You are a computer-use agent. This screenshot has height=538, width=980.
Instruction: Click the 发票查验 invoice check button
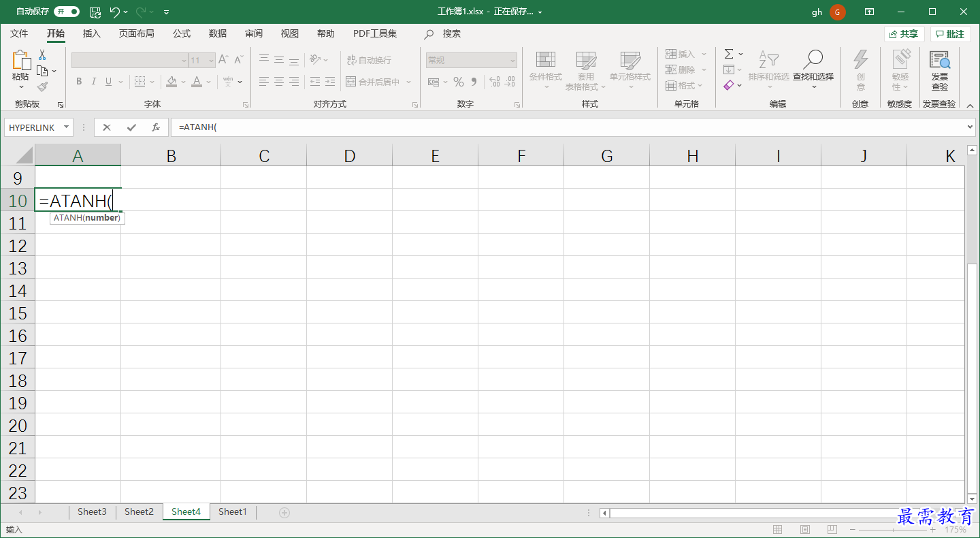[940, 69]
